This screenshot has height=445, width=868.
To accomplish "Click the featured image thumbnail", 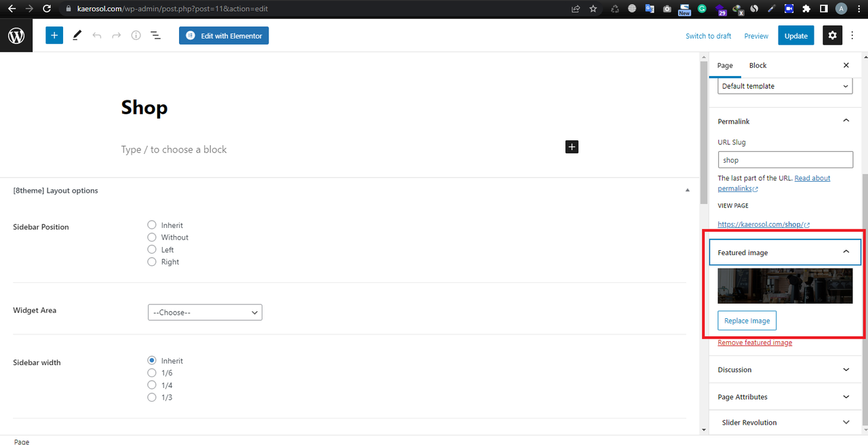I will click(785, 286).
